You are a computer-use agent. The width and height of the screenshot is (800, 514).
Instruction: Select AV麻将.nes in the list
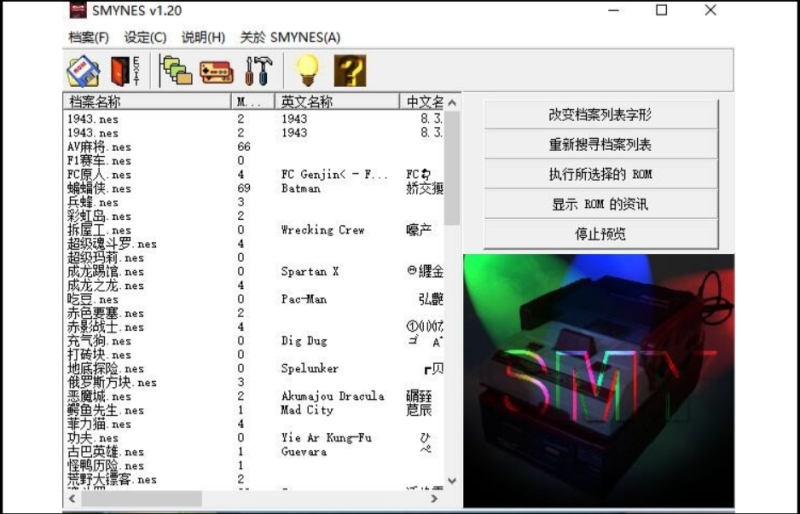(99, 147)
